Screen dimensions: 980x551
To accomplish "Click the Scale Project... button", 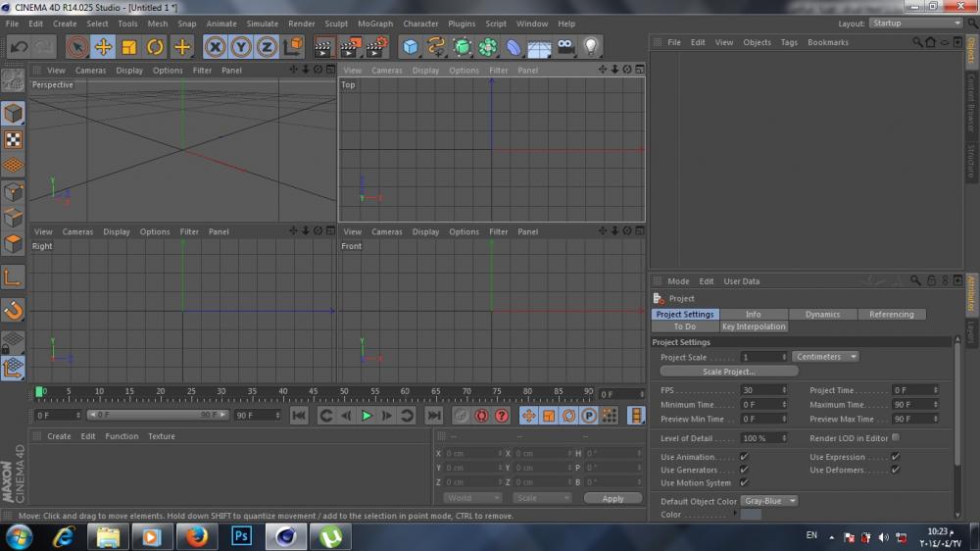I will (728, 372).
